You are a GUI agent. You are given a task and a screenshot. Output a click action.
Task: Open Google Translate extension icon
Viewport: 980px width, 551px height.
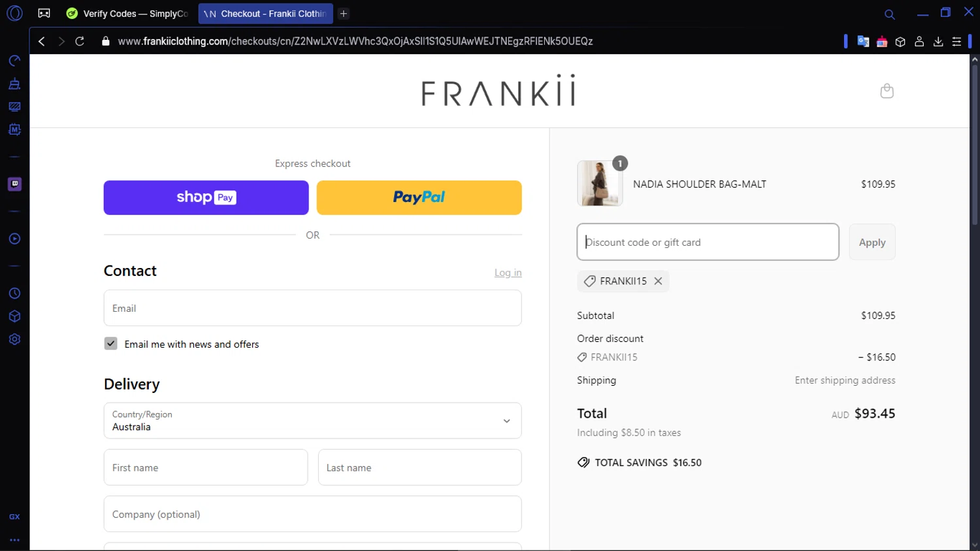(863, 41)
